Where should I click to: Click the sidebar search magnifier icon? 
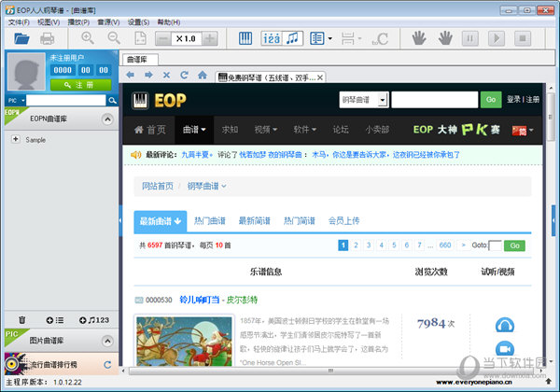coord(113,101)
